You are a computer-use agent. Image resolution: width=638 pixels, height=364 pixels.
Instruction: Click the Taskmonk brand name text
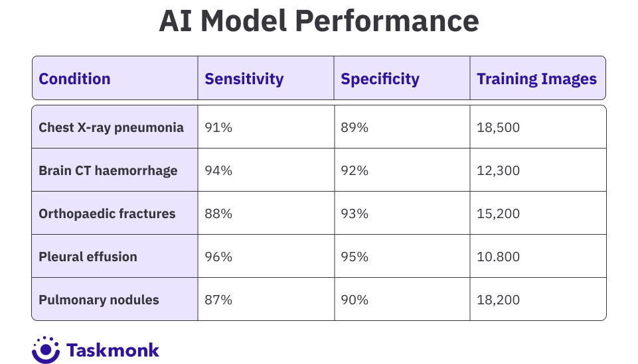[x=113, y=350]
